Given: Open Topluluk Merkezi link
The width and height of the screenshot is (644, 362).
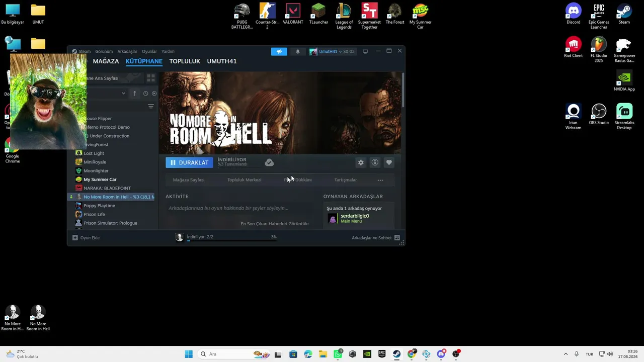Looking at the screenshot, I should coord(244,180).
